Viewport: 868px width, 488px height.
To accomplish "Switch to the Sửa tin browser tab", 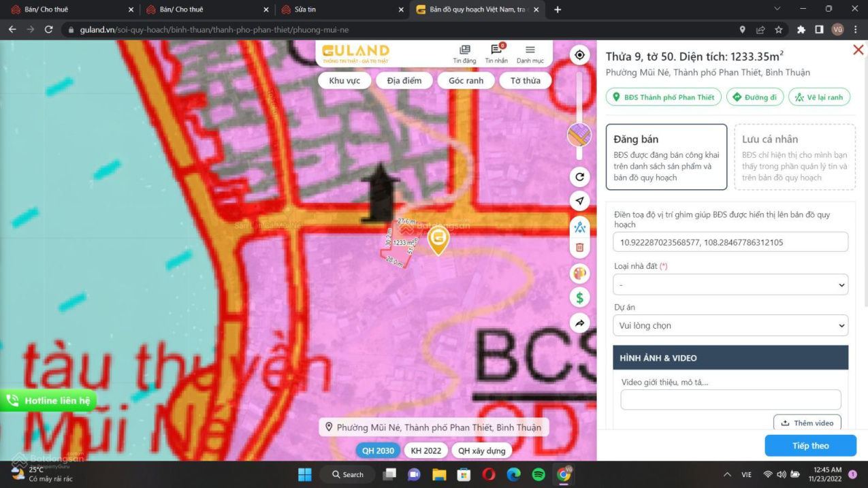I will 340,10.
